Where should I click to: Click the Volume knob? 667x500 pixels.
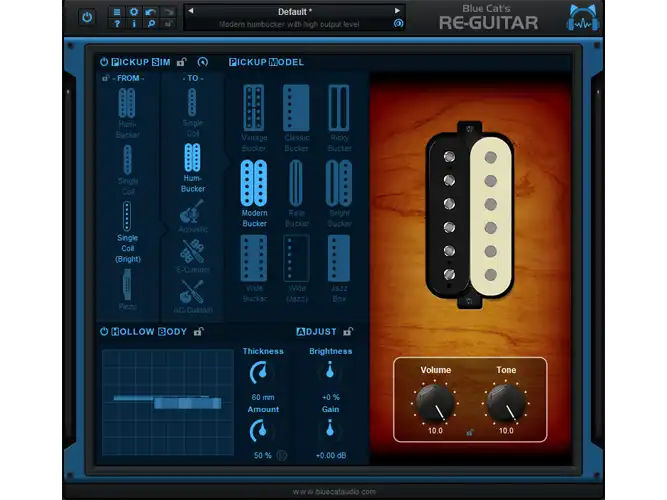click(434, 403)
